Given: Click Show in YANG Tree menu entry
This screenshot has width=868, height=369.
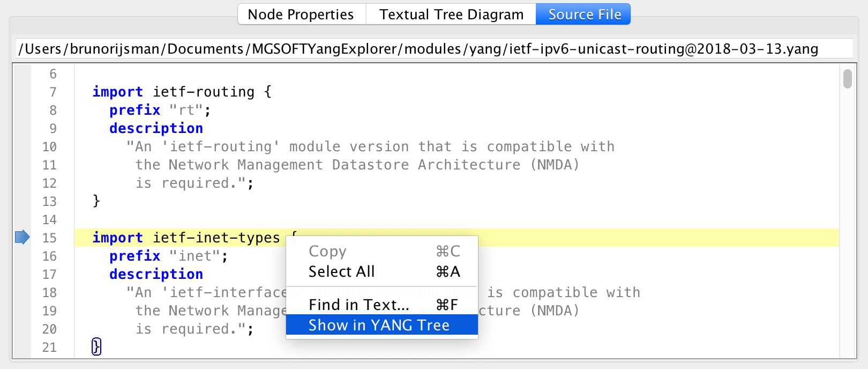Looking at the screenshot, I should (382, 325).
